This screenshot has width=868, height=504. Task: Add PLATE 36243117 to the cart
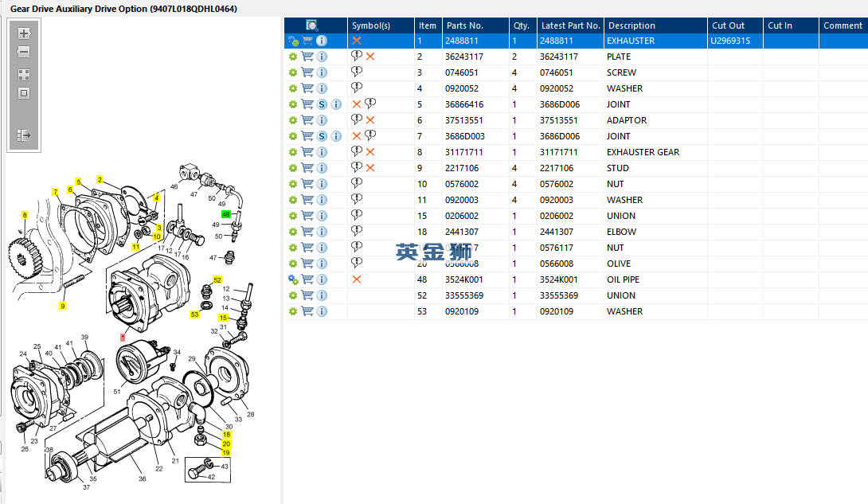pyautogui.click(x=307, y=57)
